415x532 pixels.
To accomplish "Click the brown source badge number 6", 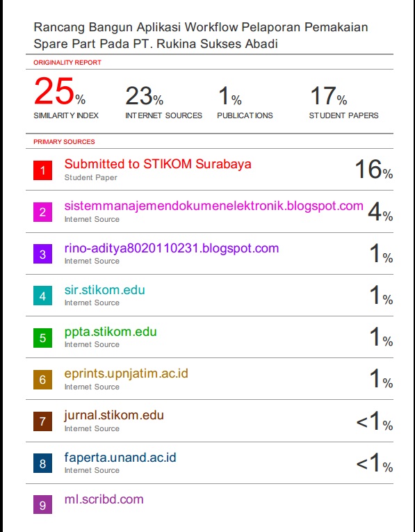I will point(42,379).
